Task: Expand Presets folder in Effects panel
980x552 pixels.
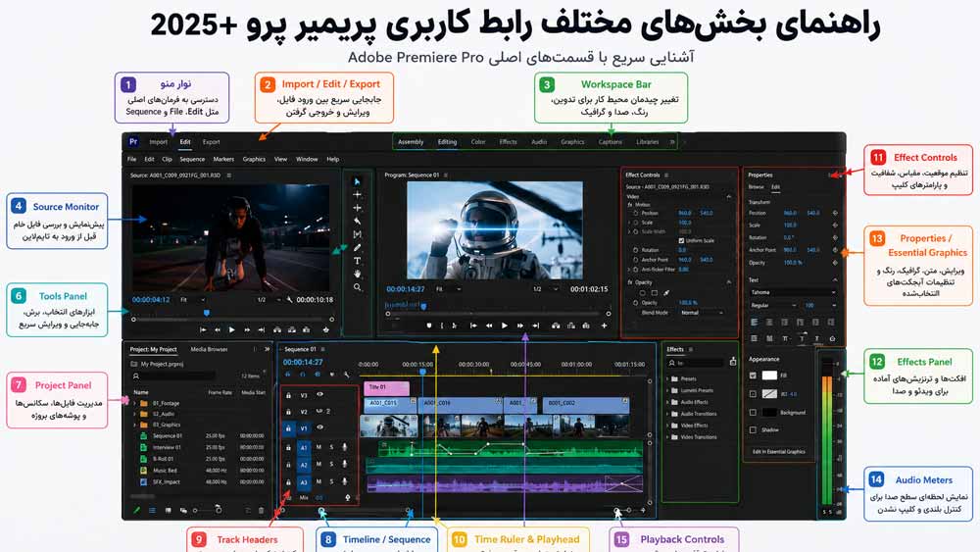Action: [x=667, y=378]
